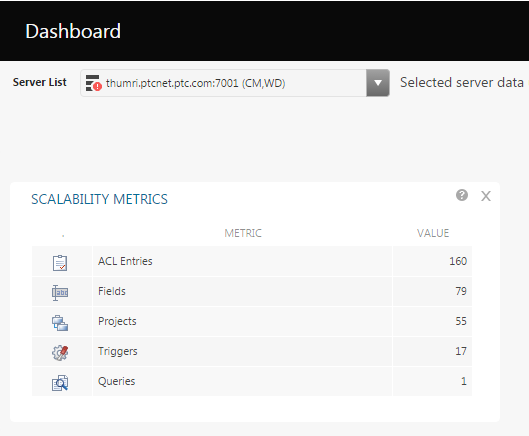This screenshot has width=529, height=436.
Task: Select the Projects metric label
Action: pyautogui.click(x=117, y=321)
